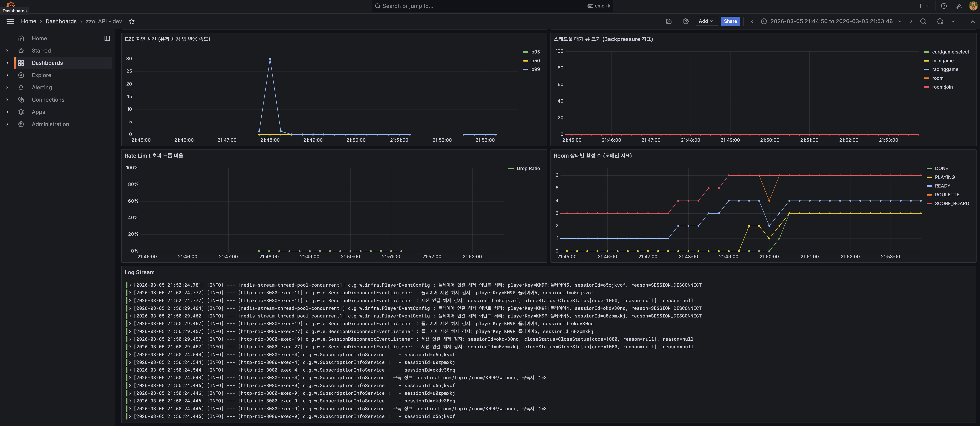Toggle p95 series in E2E legend
The width and height of the screenshot is (980, 426).
coord(535,52)
